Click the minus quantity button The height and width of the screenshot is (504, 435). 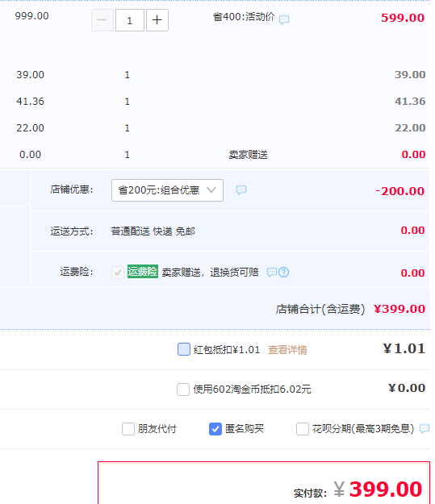coord(102,20)
